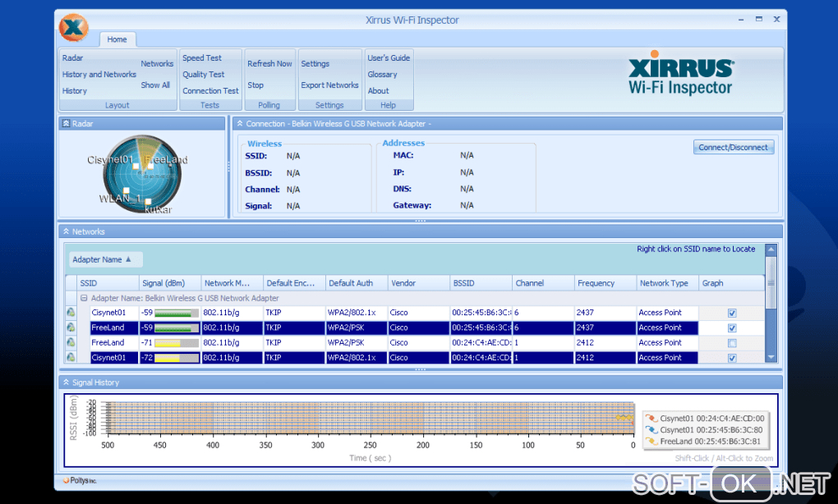Click yellow signal bar for FreeLand -71
The height and width of the screenshot is (504, 838).
tap(177, 343)
